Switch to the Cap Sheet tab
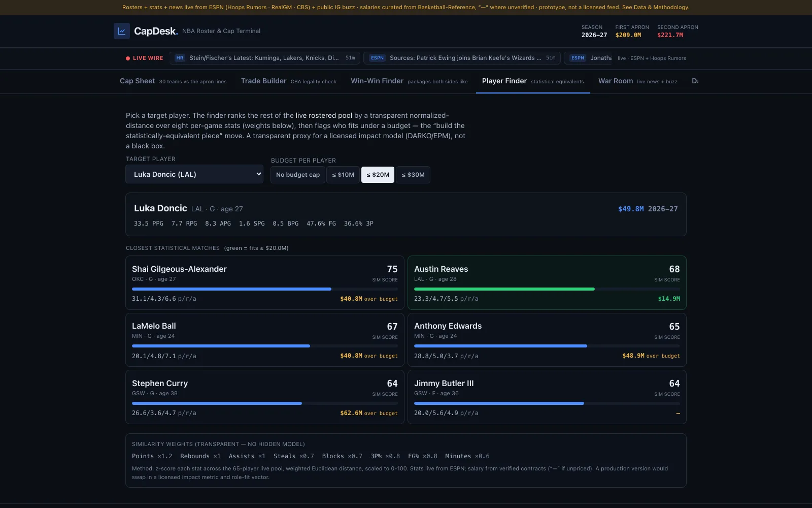This screenshot has height=508, width=812. pos(173,81)
